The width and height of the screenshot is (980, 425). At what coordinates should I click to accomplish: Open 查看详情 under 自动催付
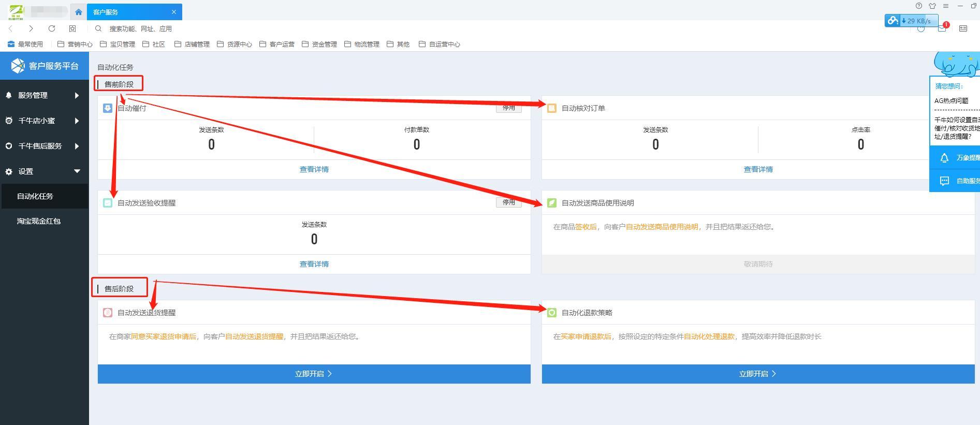(314, 169)
